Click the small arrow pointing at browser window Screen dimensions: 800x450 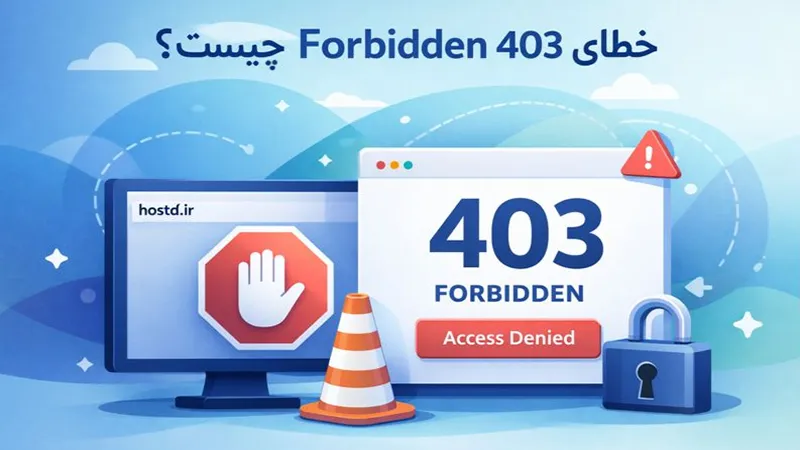pos(698,287)
